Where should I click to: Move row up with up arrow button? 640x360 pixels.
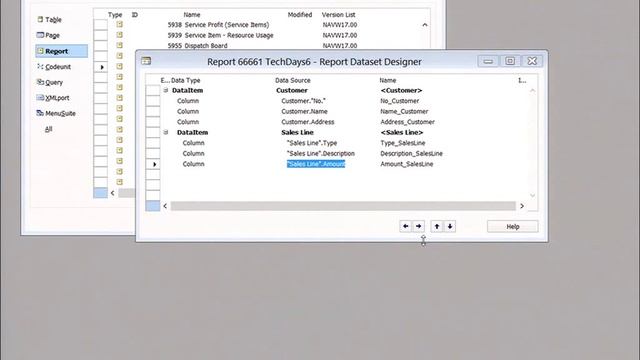coord(437,226)
